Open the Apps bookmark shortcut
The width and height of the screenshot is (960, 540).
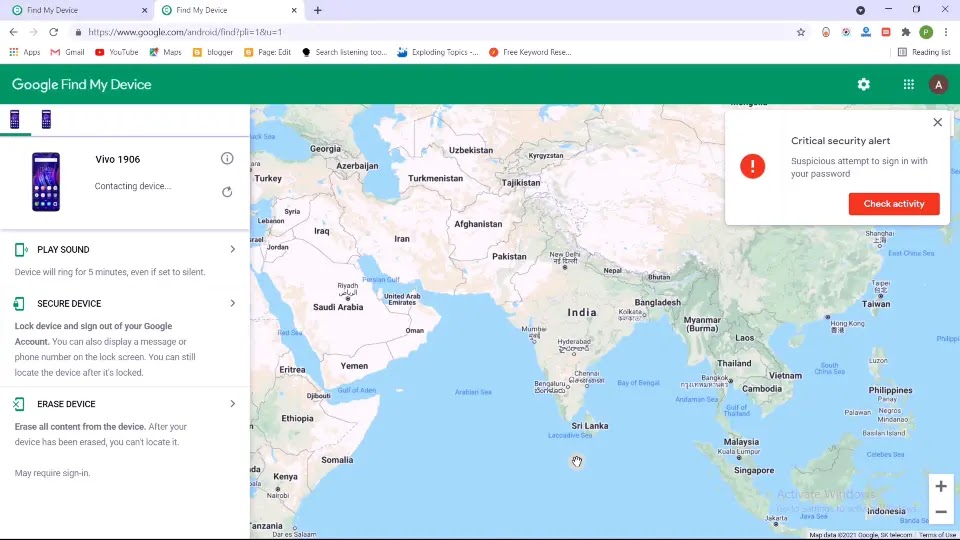(24, 52)
